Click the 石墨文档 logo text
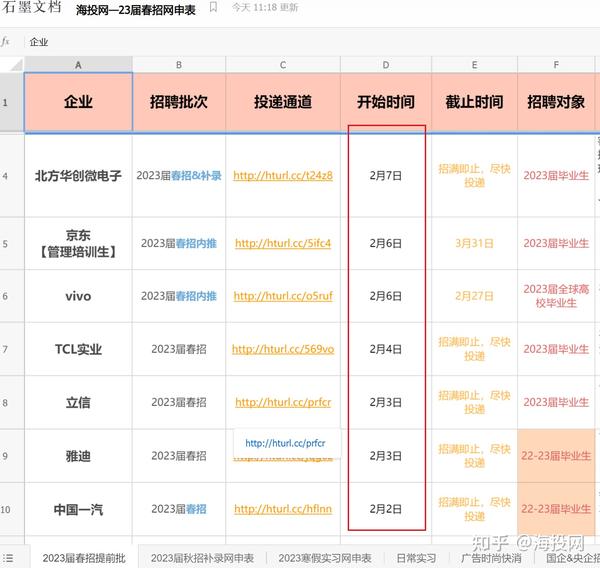The height and width of the screenshot is (568, 600). point(31,7)
